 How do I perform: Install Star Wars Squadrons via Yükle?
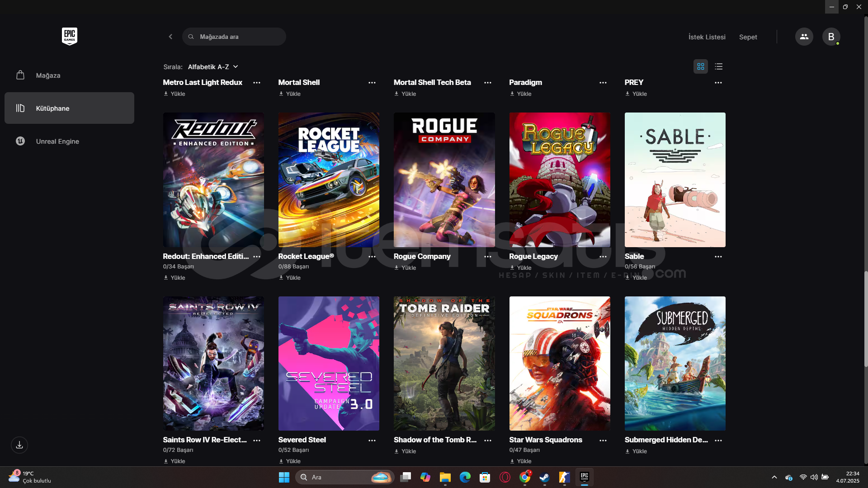point(521,461)
